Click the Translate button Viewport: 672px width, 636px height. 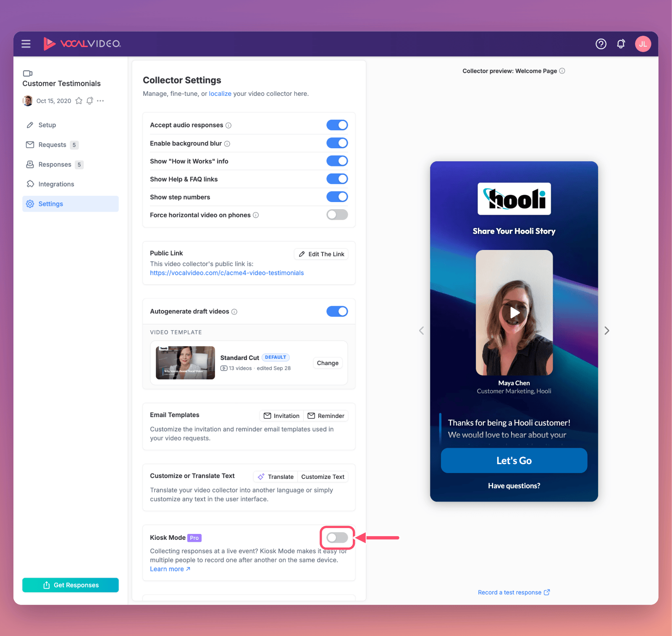[276, 477]
